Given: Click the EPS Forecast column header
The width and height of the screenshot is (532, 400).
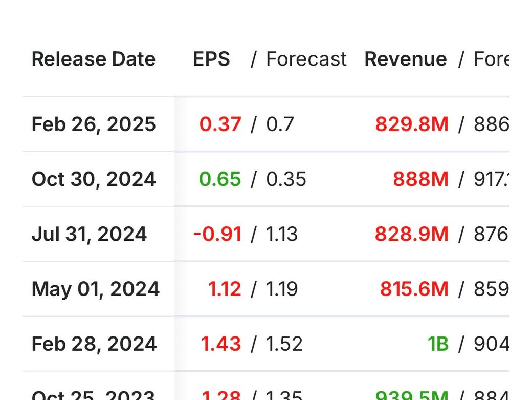Looking at the screenshot, I should tap(306, 59).
